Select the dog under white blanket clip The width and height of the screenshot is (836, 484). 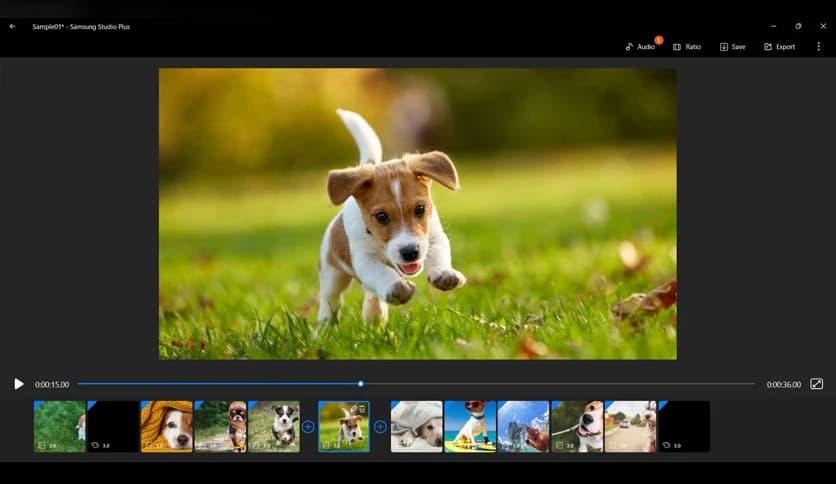coord(416,426)
